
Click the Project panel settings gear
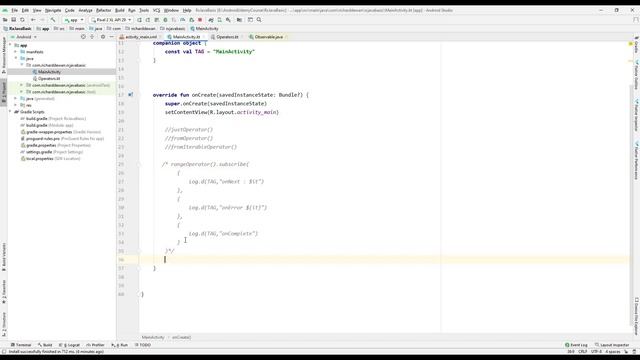[x=103, y=37]
